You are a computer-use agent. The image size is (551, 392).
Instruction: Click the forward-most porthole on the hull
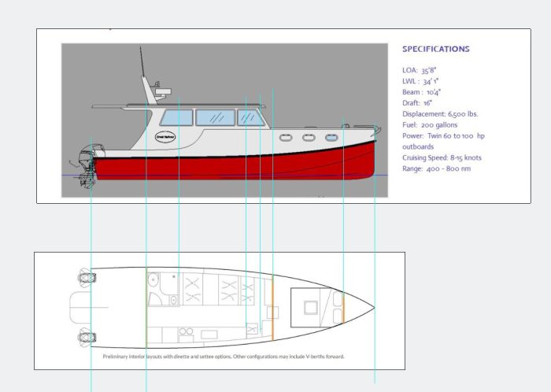pyautogui.click(x=331, y=137)
